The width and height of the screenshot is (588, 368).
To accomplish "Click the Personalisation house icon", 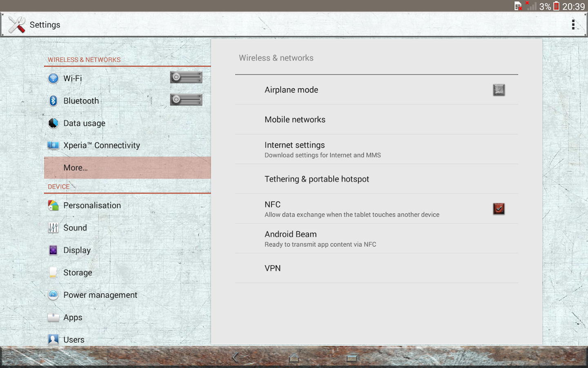I will pyautogui.click(x=53, y=205).
